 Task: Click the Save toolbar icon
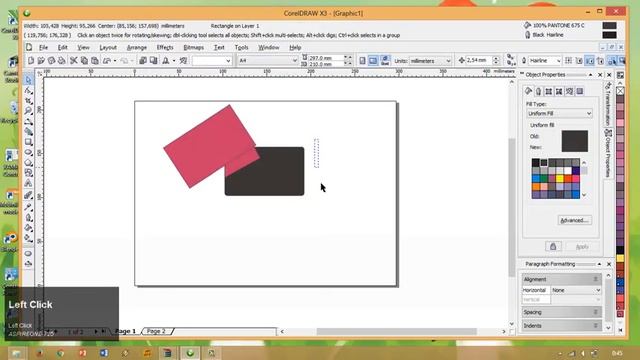click(x=51, y=61)
